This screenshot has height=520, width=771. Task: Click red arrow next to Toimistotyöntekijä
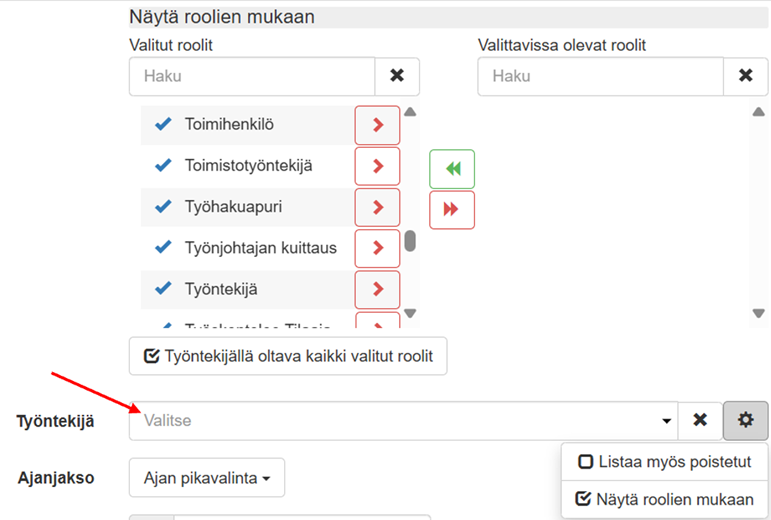[x=377, y=166]
